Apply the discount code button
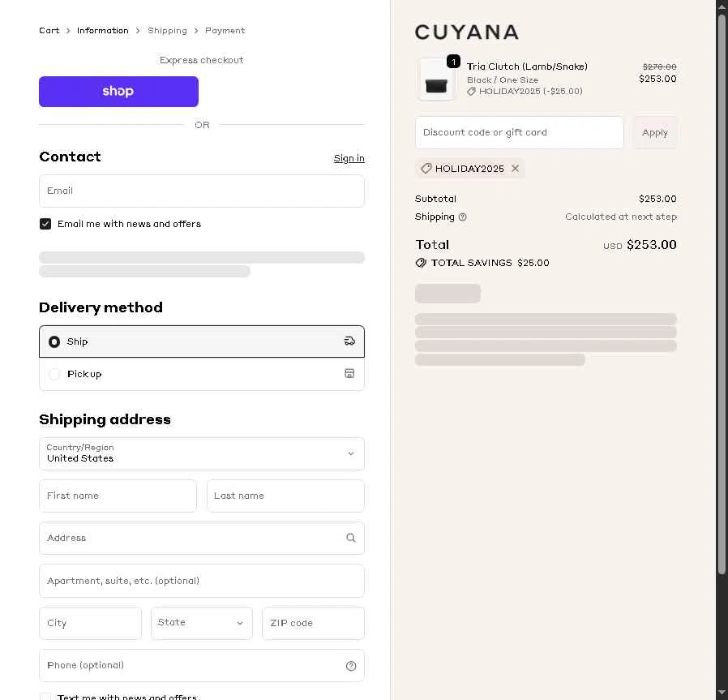 click(x=654, y=133)
